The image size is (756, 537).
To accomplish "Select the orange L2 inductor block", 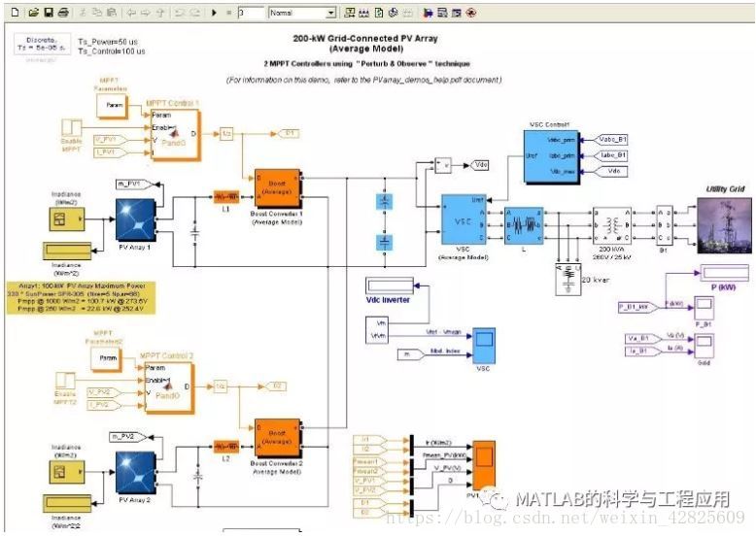I will 226,447.
